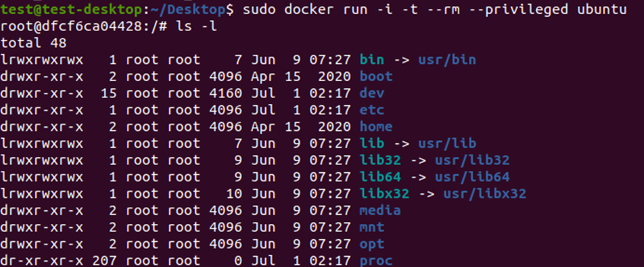Select the mnt directory name
Viewport: 644px width, 267px height.
[372, 228]
